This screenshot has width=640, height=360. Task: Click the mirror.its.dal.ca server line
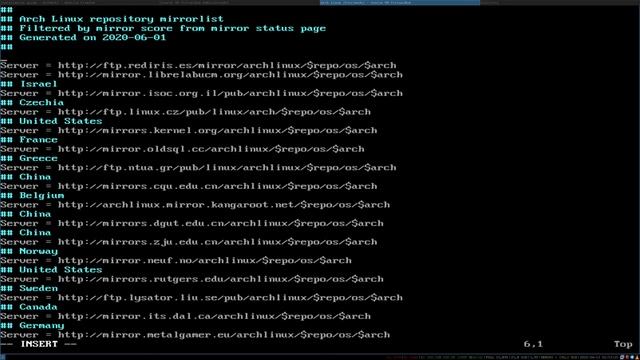(185, 316)
